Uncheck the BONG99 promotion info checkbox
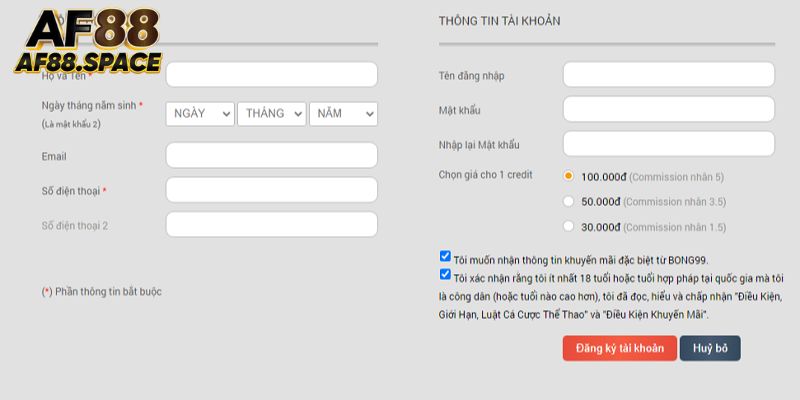 (x=445, y=257)
